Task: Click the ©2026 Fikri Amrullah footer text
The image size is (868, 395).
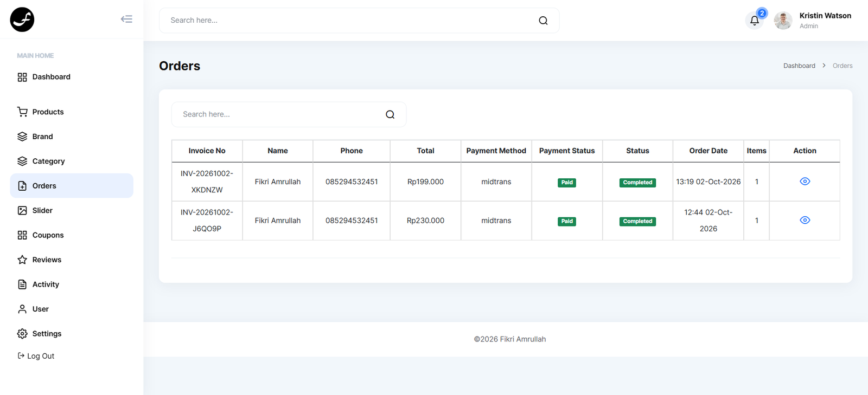Action: tap(510, 339)
